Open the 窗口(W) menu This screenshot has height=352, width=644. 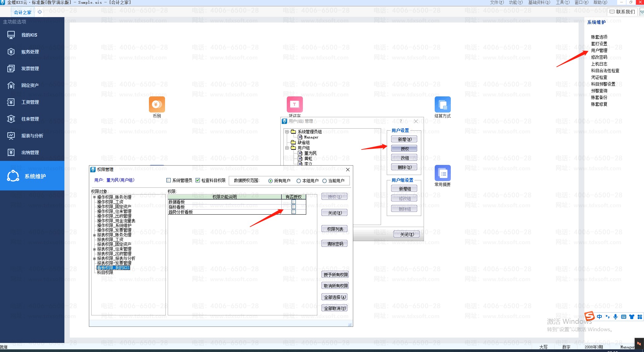click(x=581, y=2)
